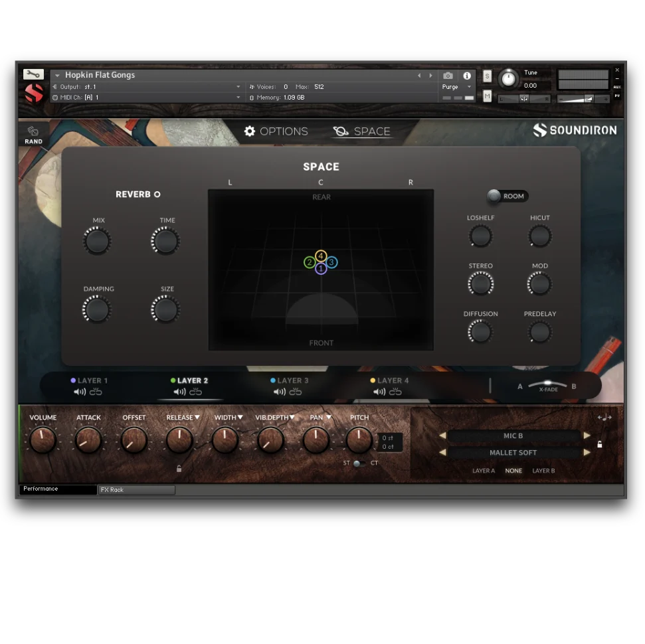
Task: Click the camera snapshot icon
Action: tap(448, 76)
